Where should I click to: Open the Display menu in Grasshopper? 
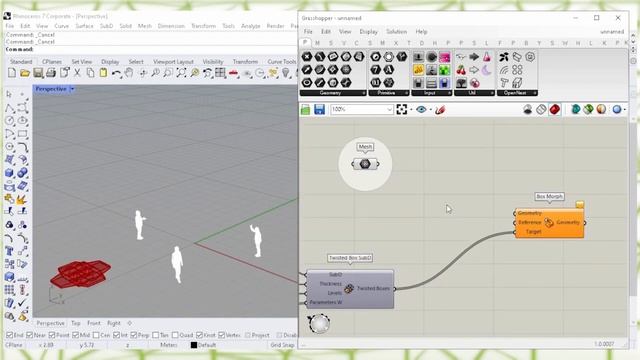[369, 31]
